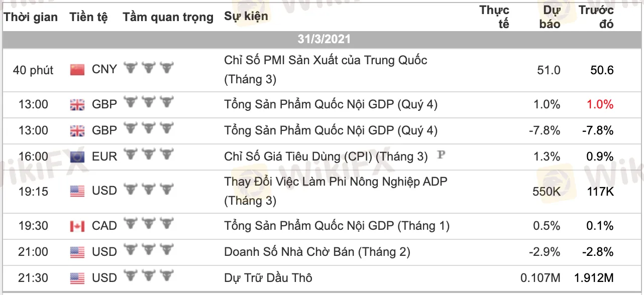Click the US flag in the 21:30 row
The height and width of the screenshot is (295, 644).
[77, 278]
